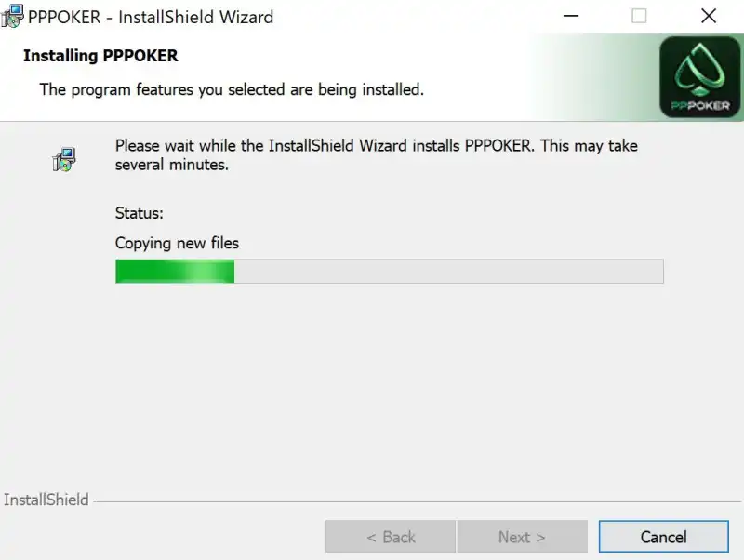Click the 'several minutes.' line of text

[172, 165]
